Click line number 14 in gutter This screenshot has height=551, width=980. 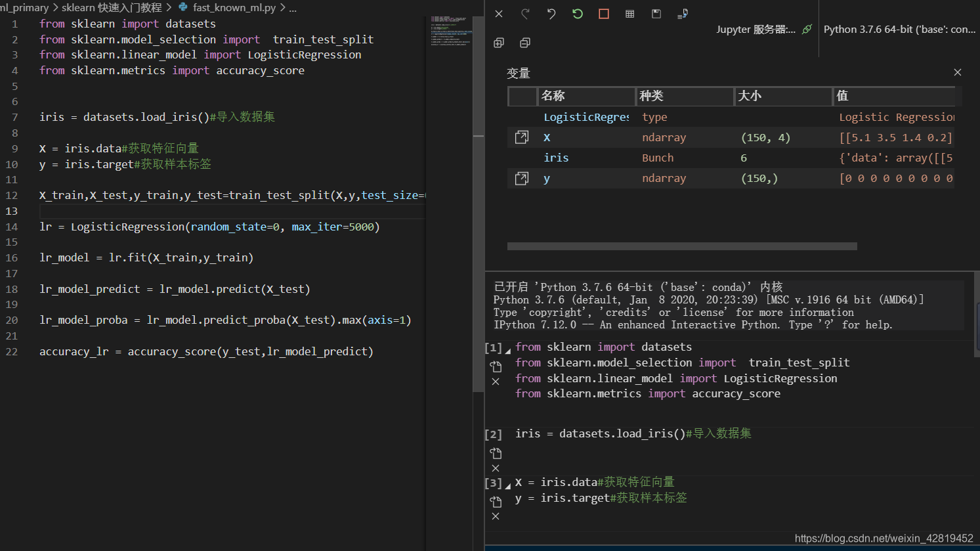12,227
